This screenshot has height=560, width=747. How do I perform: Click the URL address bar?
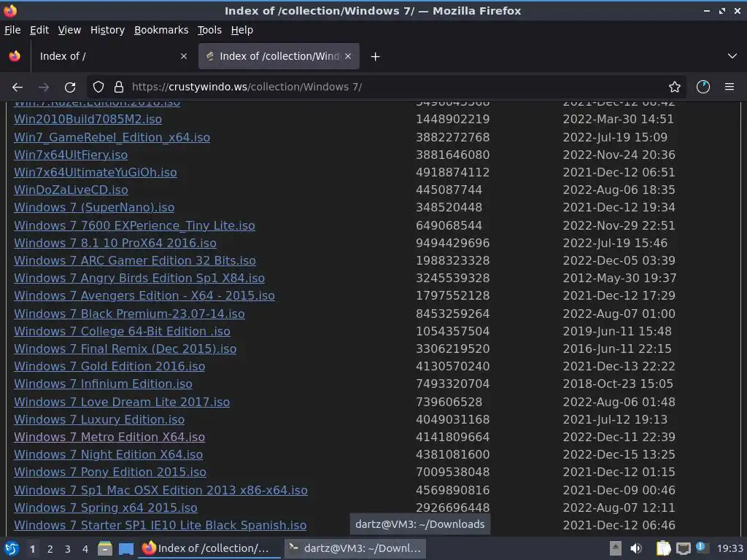(386, 87)
